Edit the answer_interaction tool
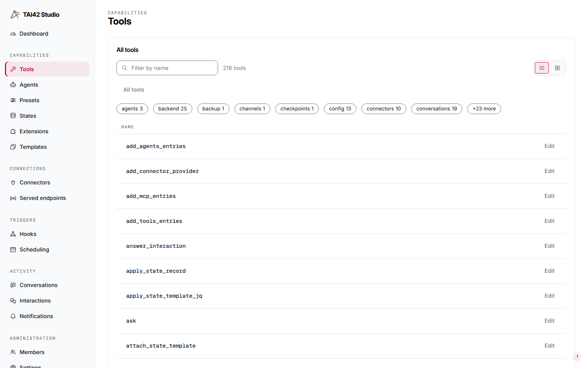This screenshot has width=588, height=368. coord(549,246)
